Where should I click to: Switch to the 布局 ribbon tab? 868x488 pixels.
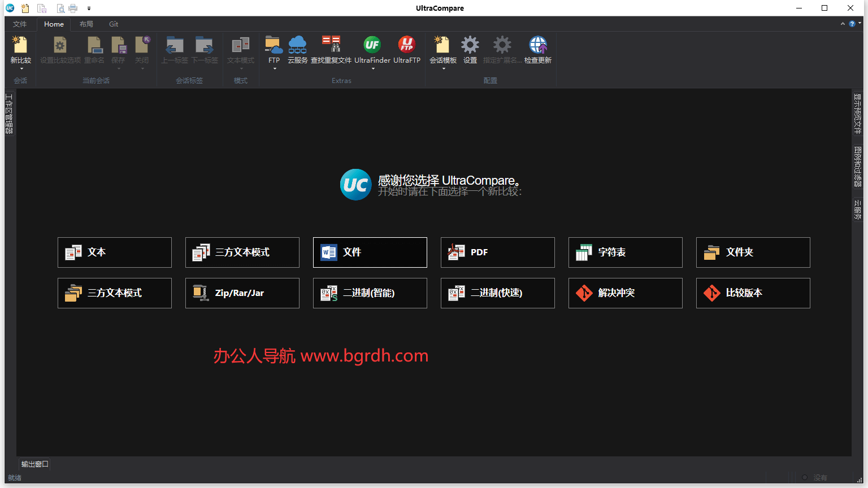pos(86,24)
